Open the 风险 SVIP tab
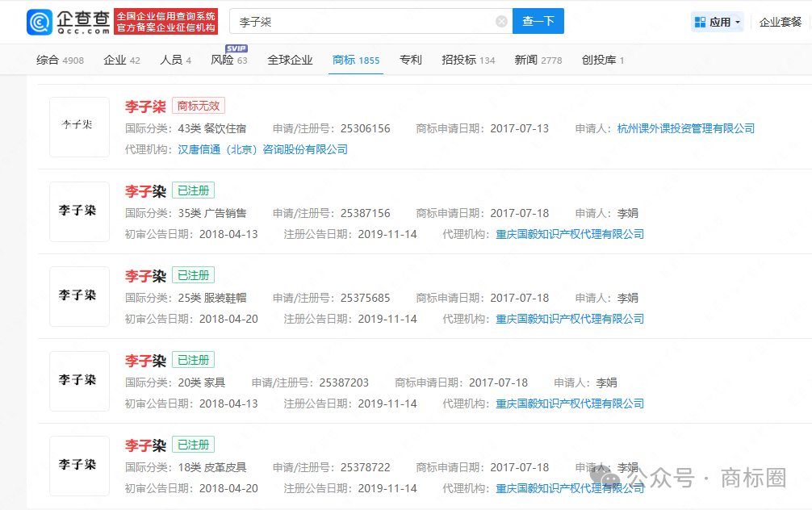Screen dimensions: 812x510 [x=228, y=61]
